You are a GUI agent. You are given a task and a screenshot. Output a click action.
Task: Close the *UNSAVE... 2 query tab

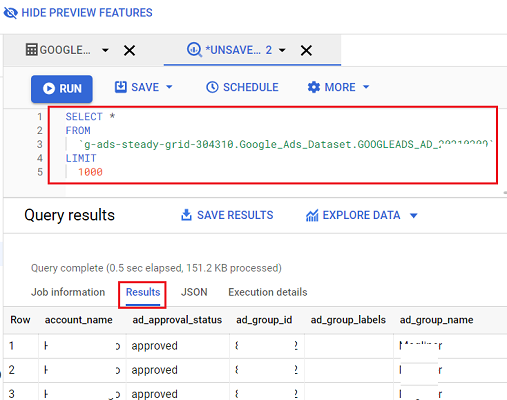pos(306,51)
